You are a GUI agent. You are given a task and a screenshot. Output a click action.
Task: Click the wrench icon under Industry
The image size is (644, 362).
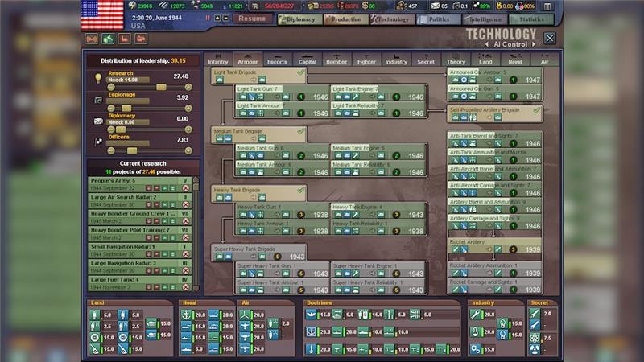(475, 315)
